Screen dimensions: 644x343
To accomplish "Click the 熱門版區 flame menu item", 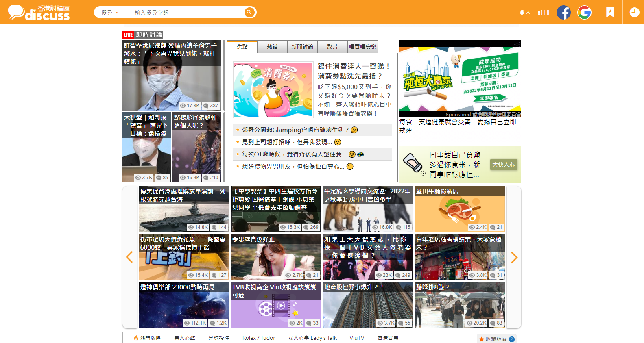I will [x=147, y=338].
